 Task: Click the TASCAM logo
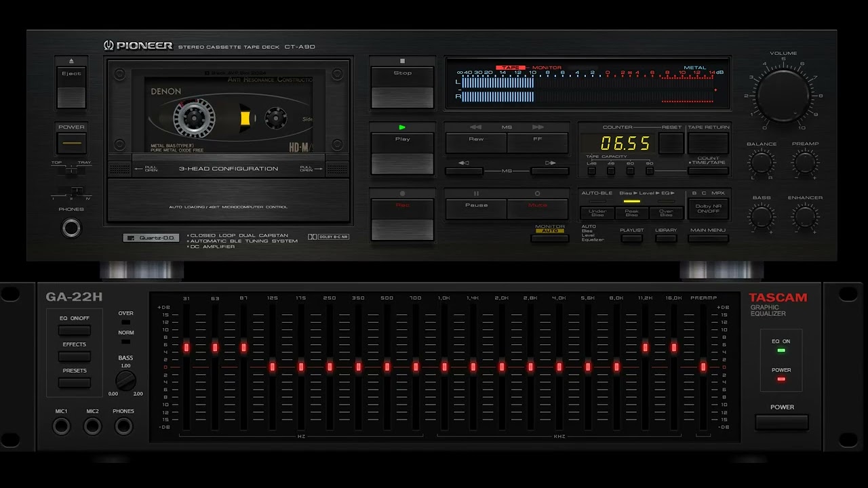(x=778, y=298)
